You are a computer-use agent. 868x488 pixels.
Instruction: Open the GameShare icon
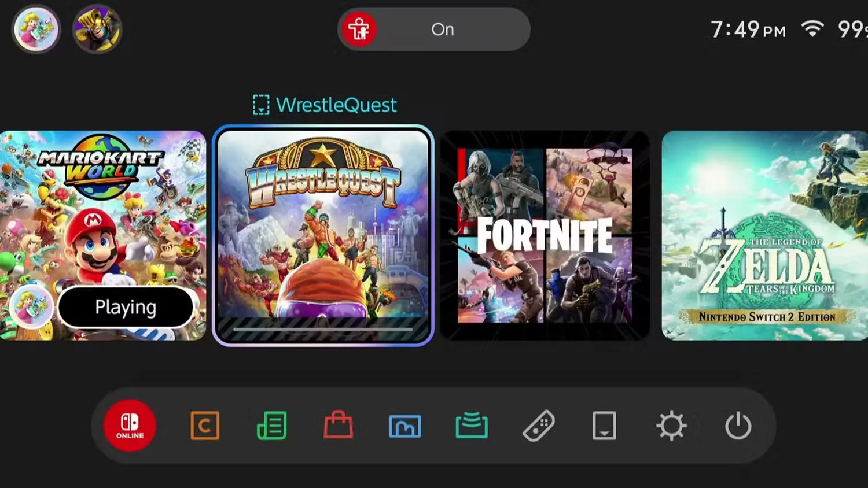click(x=472, y=426)
